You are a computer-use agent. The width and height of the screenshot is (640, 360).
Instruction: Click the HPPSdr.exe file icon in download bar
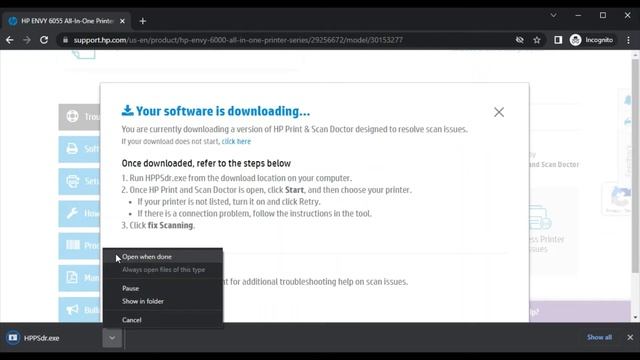click(13, 338)
